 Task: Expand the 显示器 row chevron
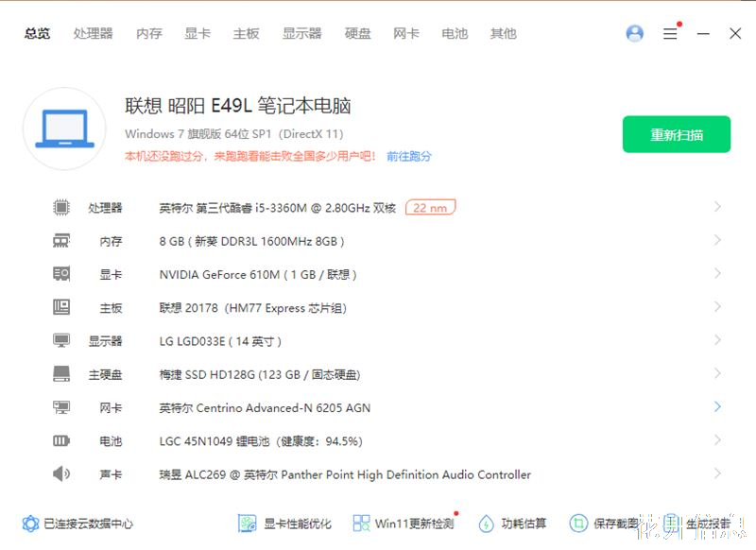[717, 340]
